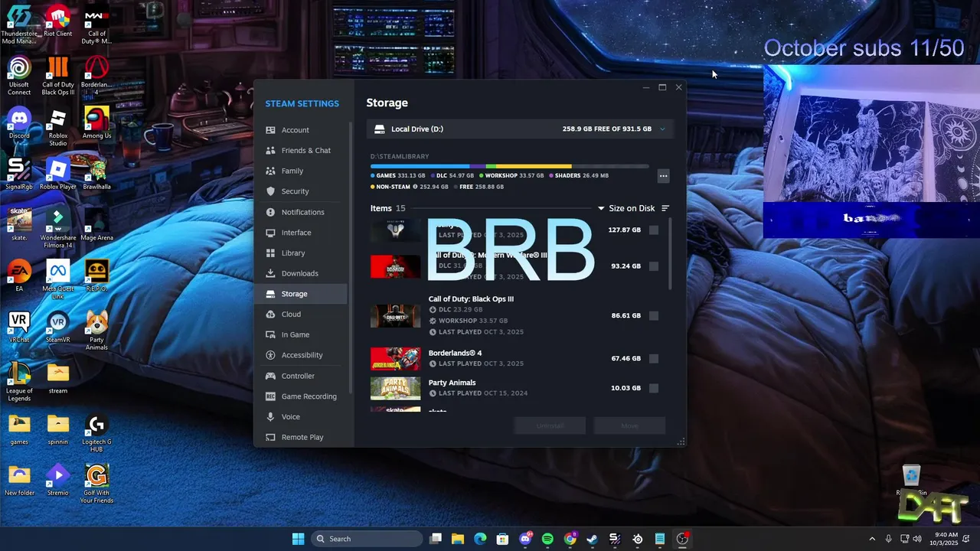980x551 pixels.
Task: Select the Roblox Studio desktop icon
Action: [x=58, y=127]
